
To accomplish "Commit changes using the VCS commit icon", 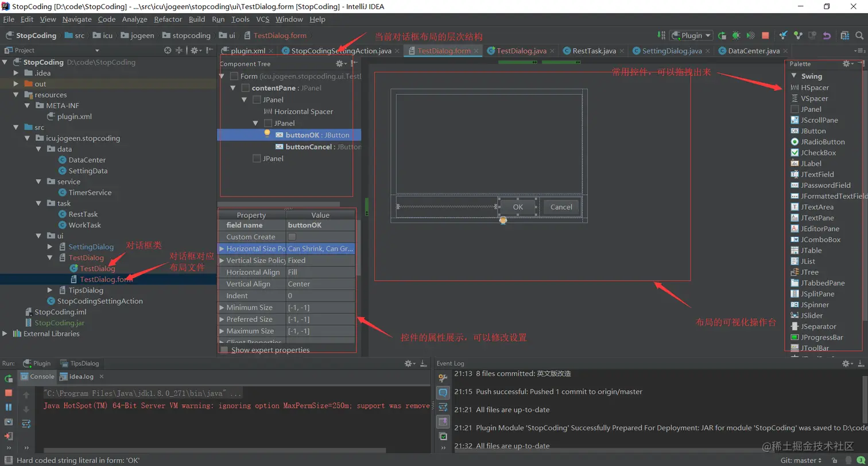I will [798, 36].
